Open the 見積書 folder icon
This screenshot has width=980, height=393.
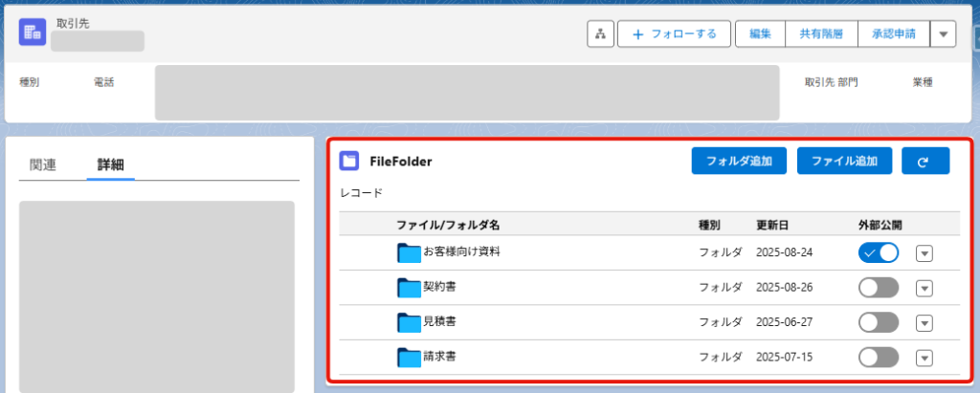[410, 322]
